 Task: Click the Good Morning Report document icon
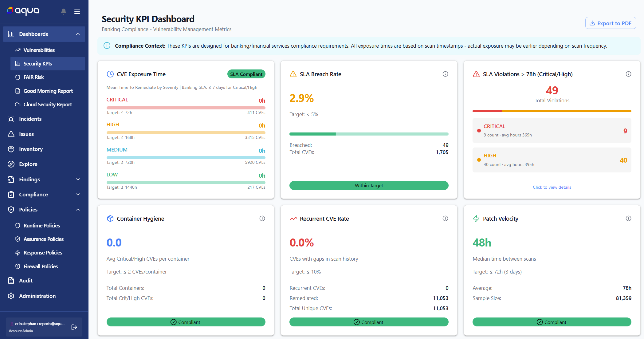coord(18,91)
